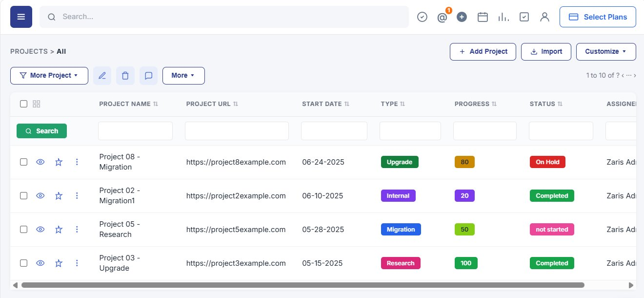The height and width of the screenshot is (298, 644).
Task: Focus the Status filter field
Action: 561,131
